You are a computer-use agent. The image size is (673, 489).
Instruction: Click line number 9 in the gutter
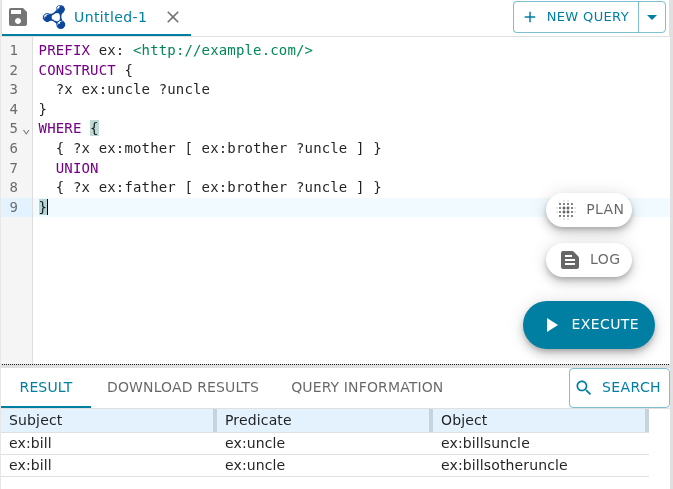14,207
